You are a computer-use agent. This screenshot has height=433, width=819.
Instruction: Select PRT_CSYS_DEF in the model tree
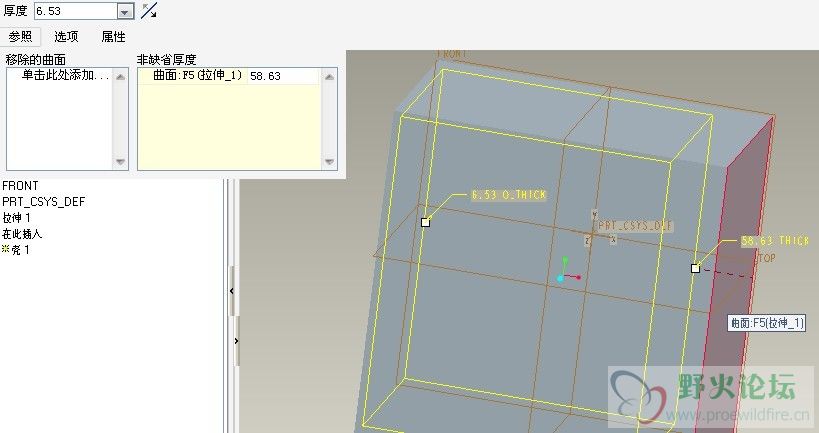pos(43,202)
